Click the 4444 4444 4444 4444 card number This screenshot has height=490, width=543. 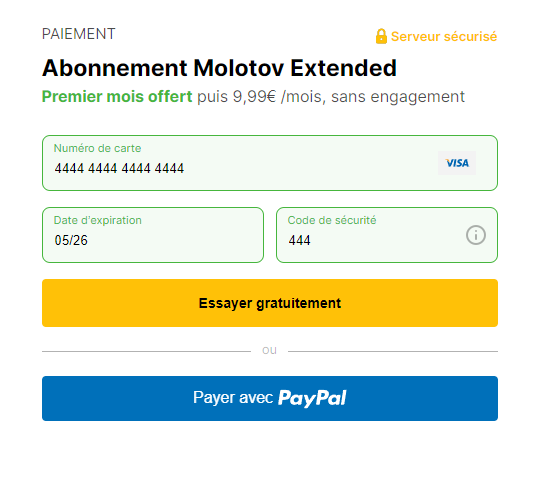tap(119, 168)
